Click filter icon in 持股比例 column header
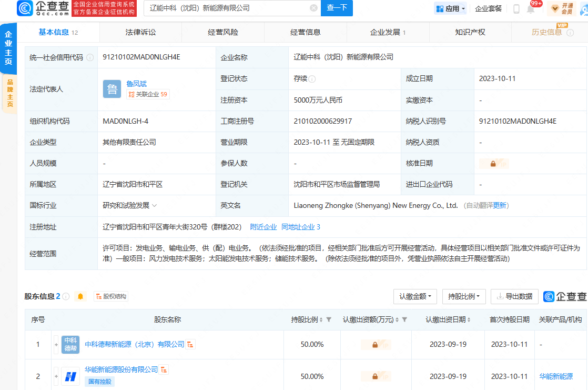This screenshot has height=390, width=588. 329,319
